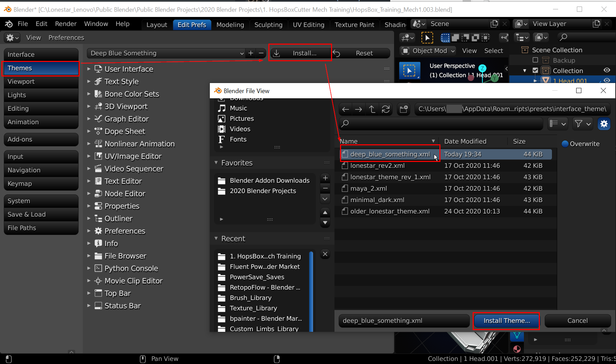Switch to the UV Editing workspace tab
This screenshot has width=616, height=364.
(309, 25)
